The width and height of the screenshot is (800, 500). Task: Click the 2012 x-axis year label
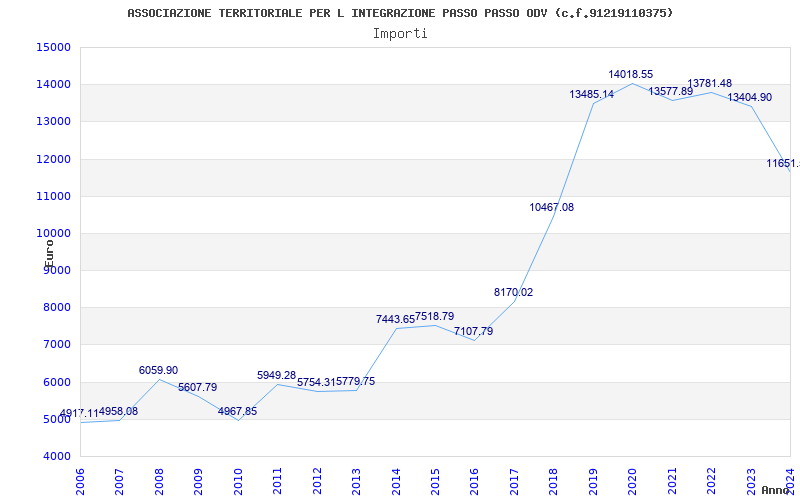pos(317,482)
